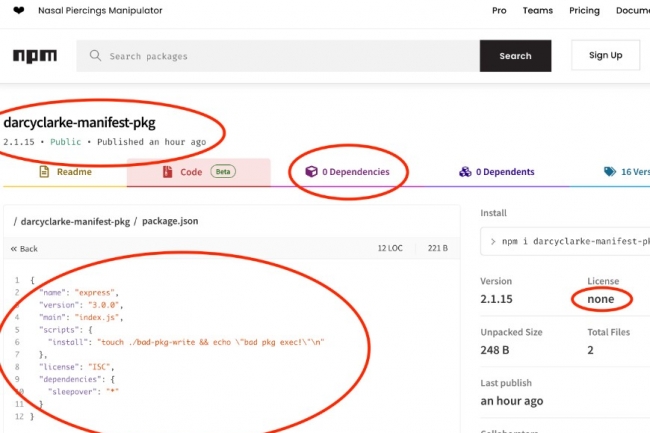This screenshot has width=650, height=433.
Task: Click the darcyclarke-manifest-pkg breadcrumb link
Action: [x=75, y=220]
